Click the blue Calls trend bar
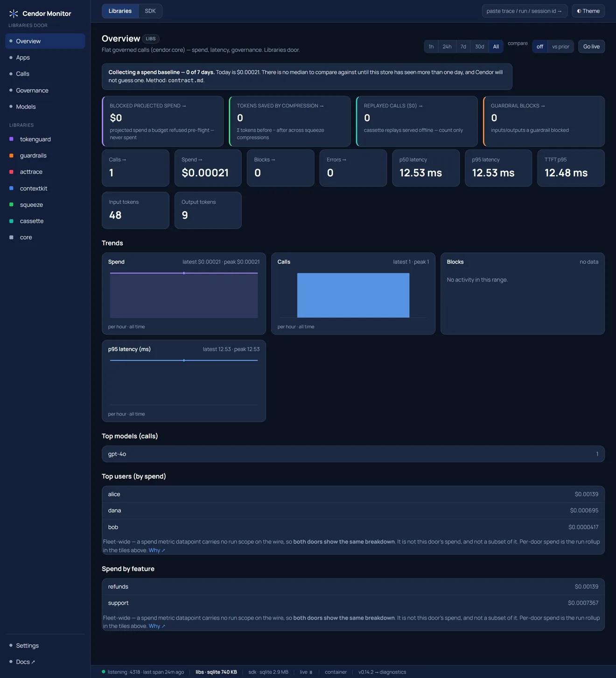This screenshot has width=616, height=678. pos(353,295)
